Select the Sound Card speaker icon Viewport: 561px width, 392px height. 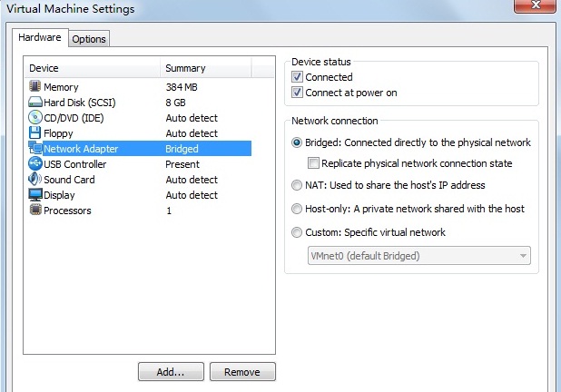click(x=34, y=179)
